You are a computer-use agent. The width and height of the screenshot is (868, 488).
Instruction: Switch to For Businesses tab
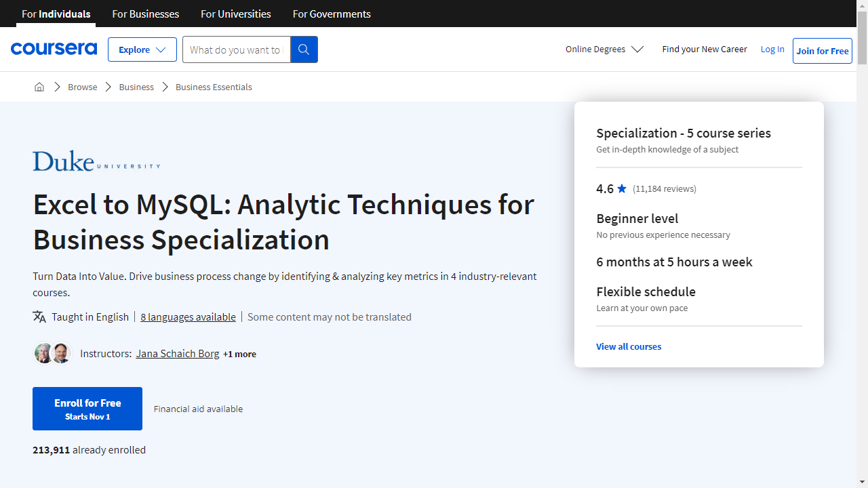tap(146, 14)
